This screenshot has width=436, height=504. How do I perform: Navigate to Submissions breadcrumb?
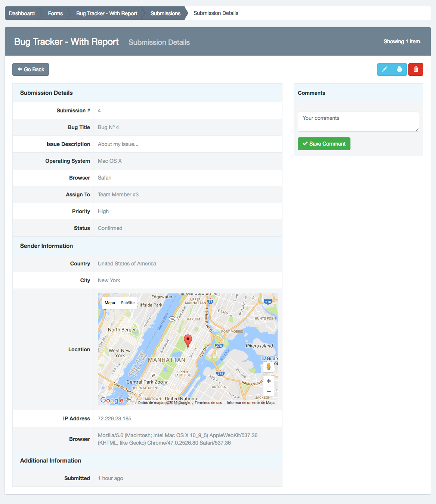point(165,13)
